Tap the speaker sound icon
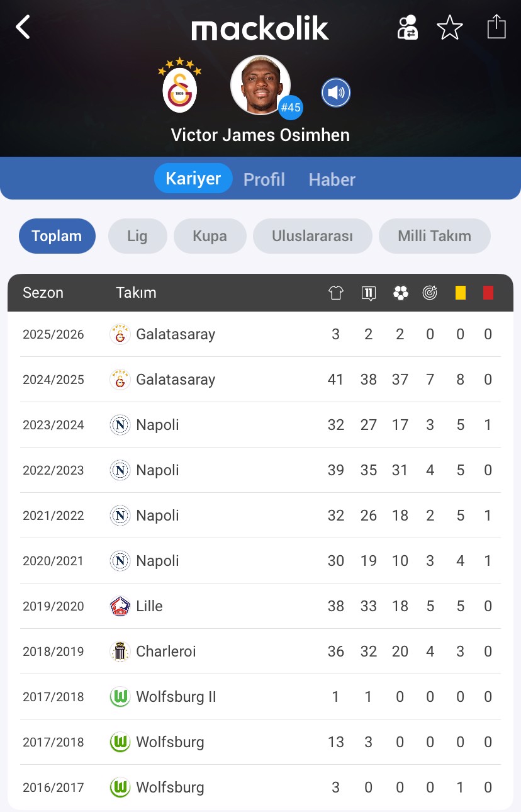The image size is (521, 812). pyautogui.click(x=336, y=93)
